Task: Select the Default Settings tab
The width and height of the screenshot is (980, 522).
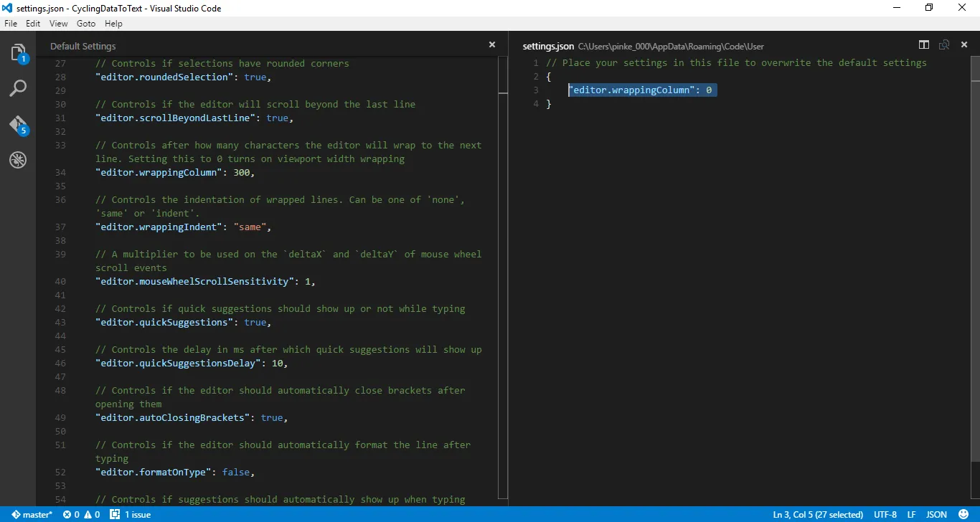Action: click(x=83, y=45)
